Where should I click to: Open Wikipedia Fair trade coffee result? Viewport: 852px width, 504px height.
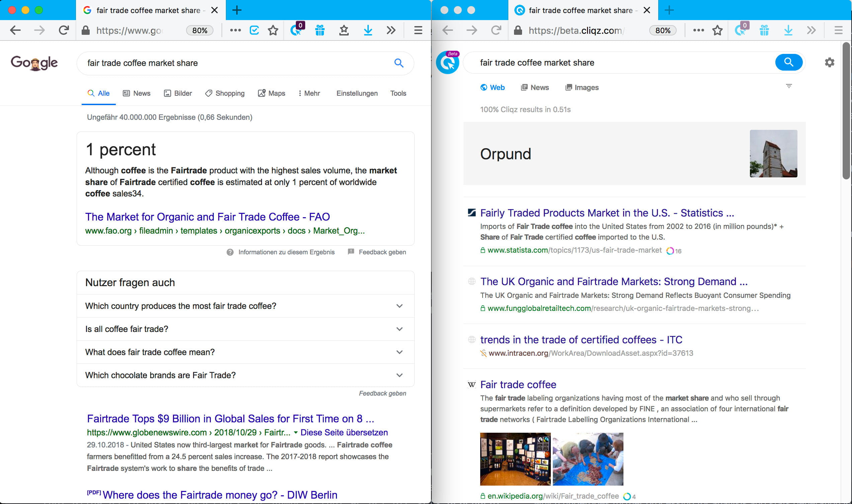coord(518,385)
